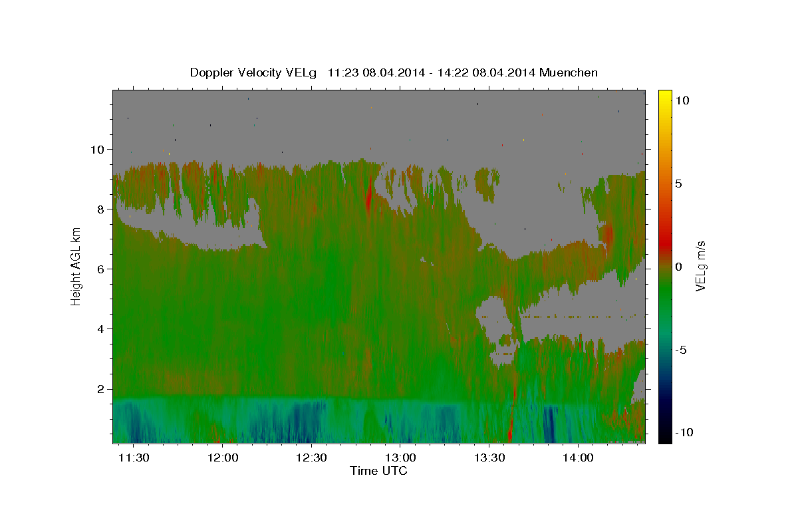The image size is (798, 532).
Task: Click the colorbar value 0 label
Action: coord(679,267)
